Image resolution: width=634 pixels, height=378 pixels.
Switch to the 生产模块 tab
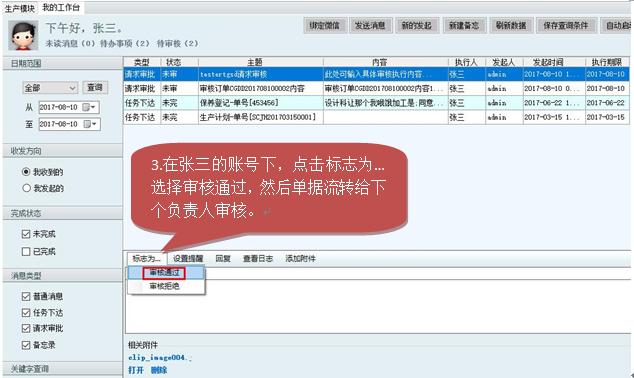coord(19,8)
